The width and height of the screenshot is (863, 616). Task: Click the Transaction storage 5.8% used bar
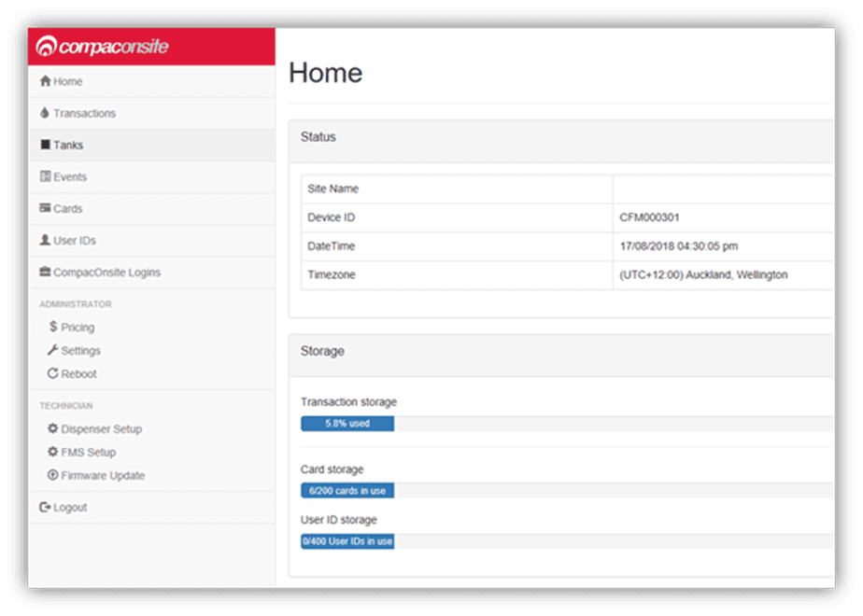tap(347, 424)
